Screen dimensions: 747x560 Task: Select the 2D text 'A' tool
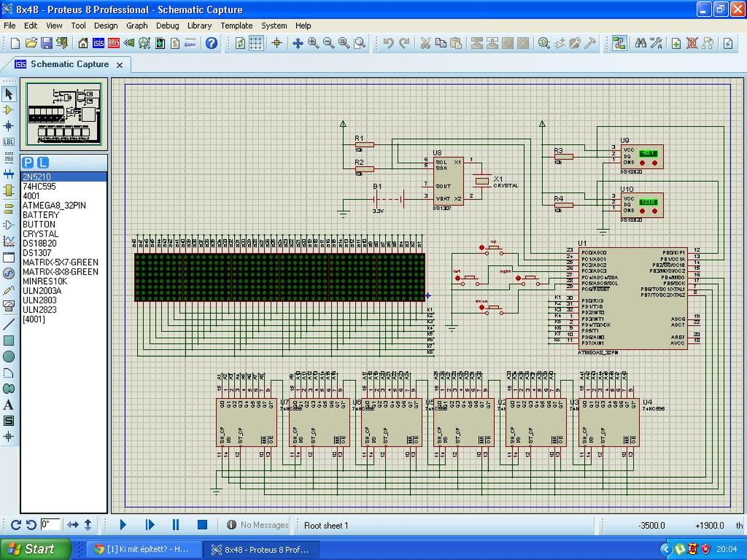click(8, 405)
